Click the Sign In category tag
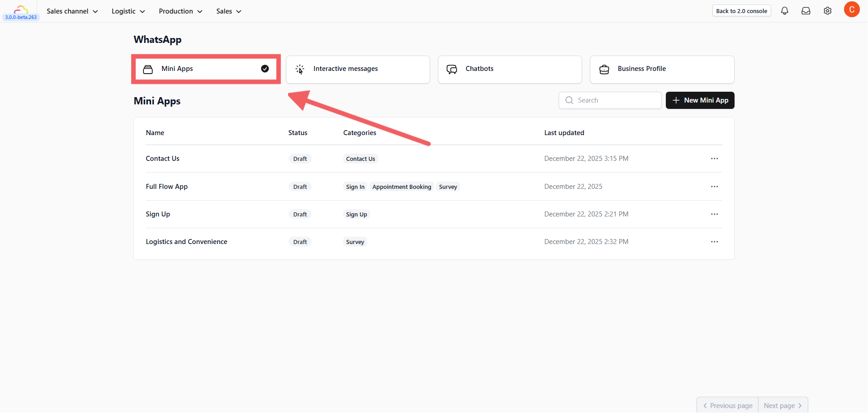Image resolution: width=868 pixels, height=413 pixels. [355, 187]
